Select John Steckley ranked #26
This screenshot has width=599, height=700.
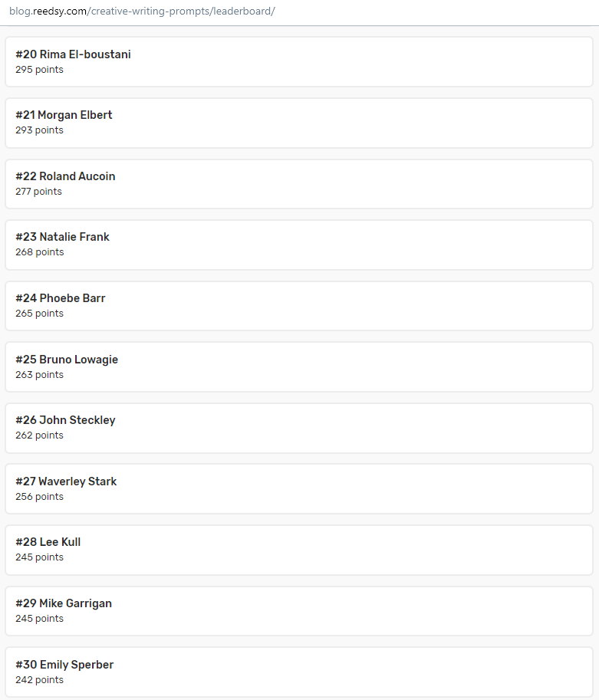[299, 428]
